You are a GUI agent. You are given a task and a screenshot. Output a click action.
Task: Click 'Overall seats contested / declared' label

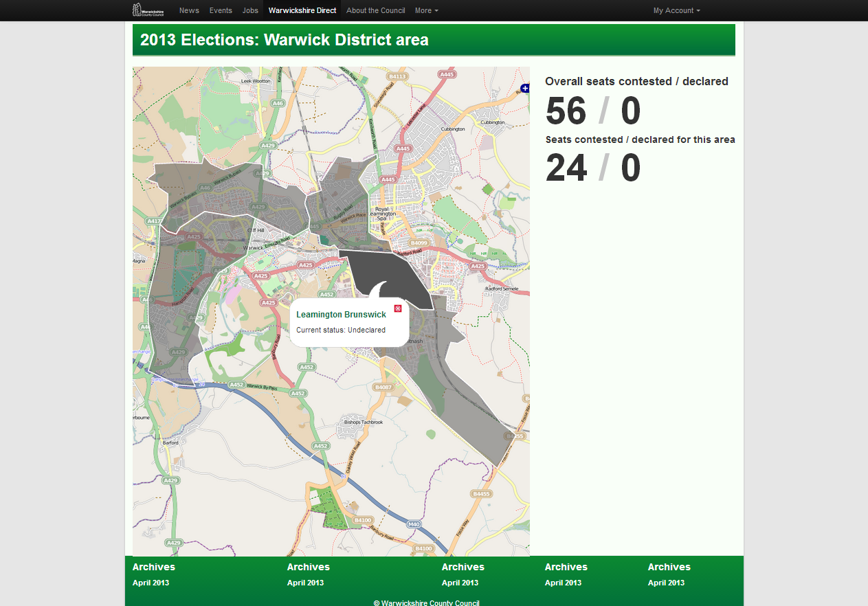[636, 81]
